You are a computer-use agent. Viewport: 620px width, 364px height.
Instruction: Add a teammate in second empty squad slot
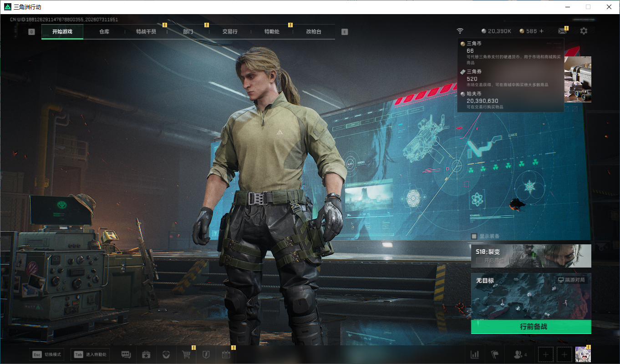(564, 354)
